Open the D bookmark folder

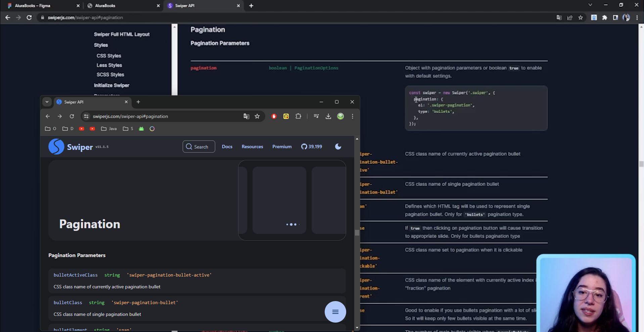(68, 129)
